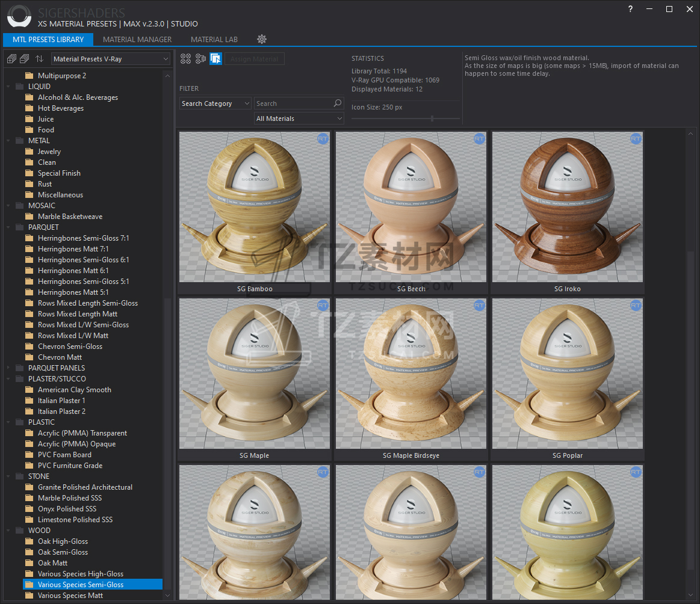This screenshot has width=700, height=604.
Task: Open the MATERIAL MANAGER tab
Action: pyautogui.click(x=137, y=39)
